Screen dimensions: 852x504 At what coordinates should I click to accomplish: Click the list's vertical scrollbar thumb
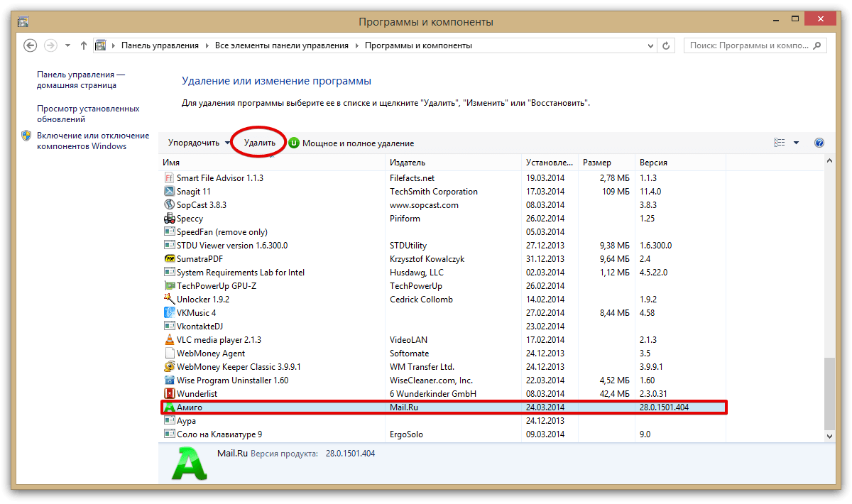[x=829, y=393]
